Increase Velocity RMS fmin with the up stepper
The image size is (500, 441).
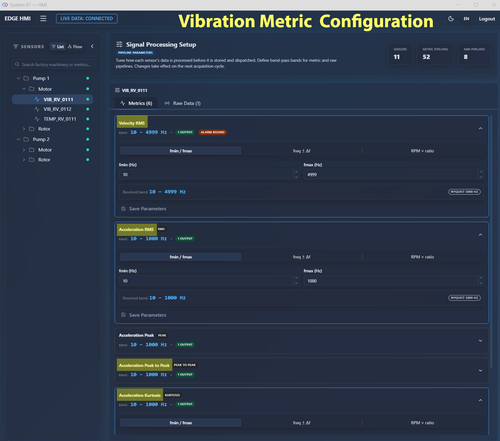tap(296, 172)
